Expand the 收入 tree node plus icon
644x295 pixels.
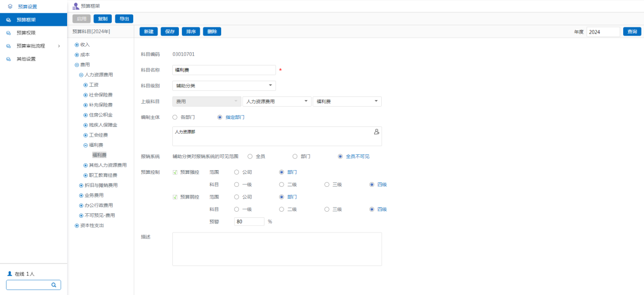(x=77, y=45)
